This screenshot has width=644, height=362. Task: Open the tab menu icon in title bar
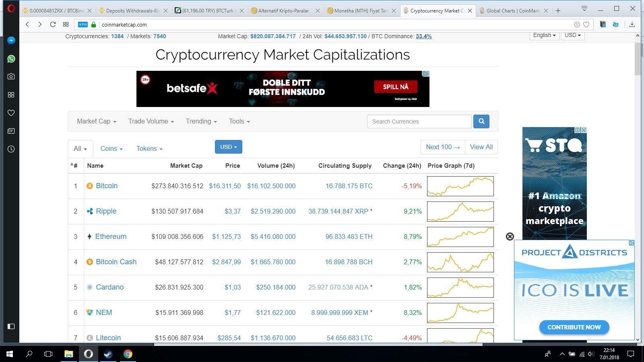tap(584, 8)
